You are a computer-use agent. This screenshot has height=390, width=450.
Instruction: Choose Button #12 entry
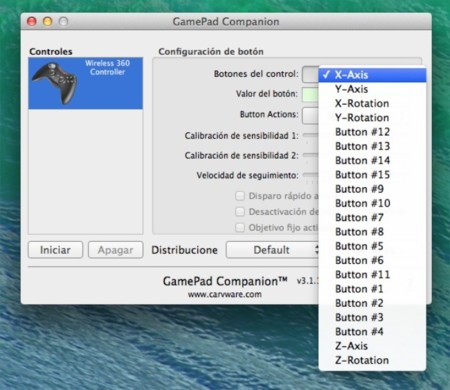(372, 132)
